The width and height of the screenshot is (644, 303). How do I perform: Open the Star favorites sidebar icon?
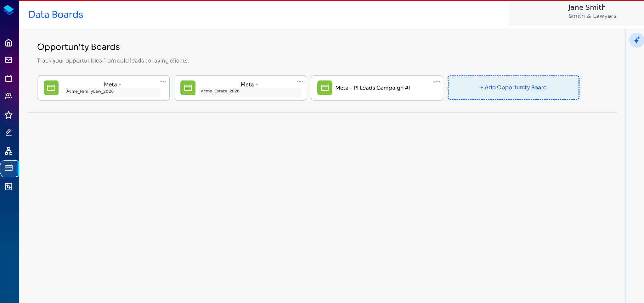pyautogui.click(x=9, y=115)
